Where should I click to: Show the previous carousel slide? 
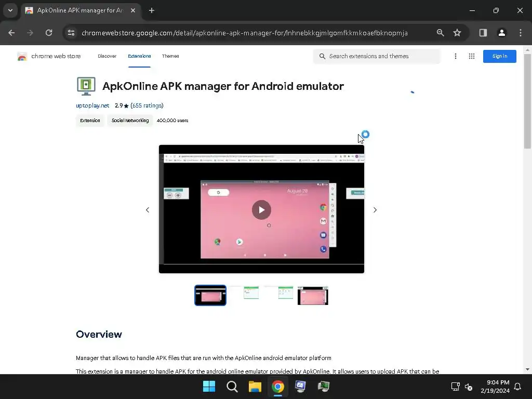148,210
